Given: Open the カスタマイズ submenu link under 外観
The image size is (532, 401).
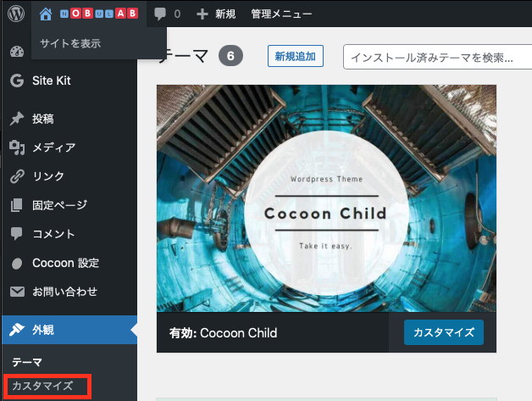Looking at the screenshot, I should coord(42,386).
